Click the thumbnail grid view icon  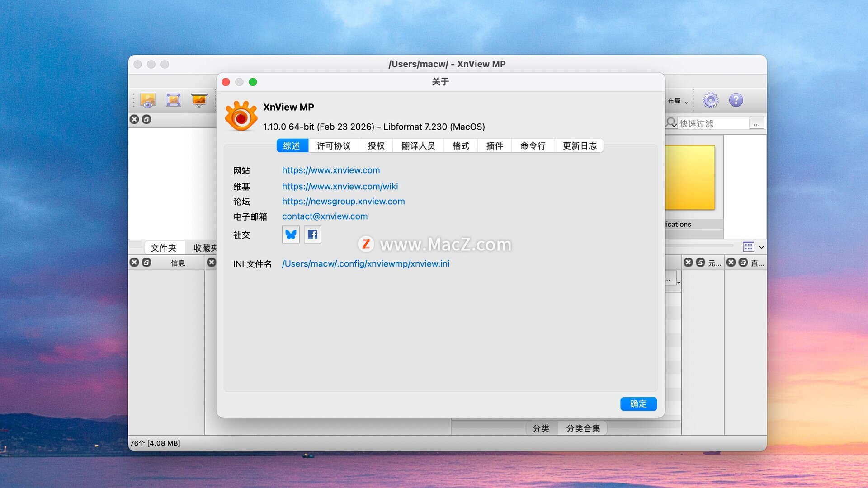point(748,247)
